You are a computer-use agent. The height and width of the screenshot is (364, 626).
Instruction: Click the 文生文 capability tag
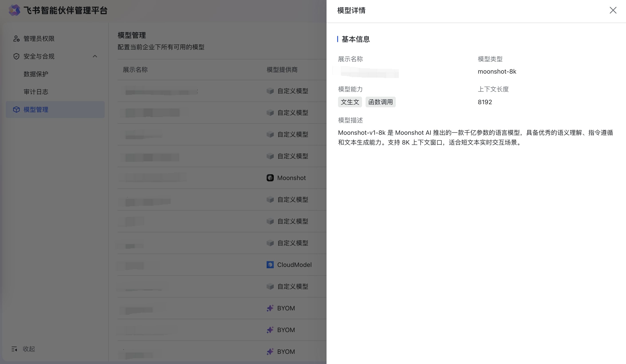(x=350, y=102)
